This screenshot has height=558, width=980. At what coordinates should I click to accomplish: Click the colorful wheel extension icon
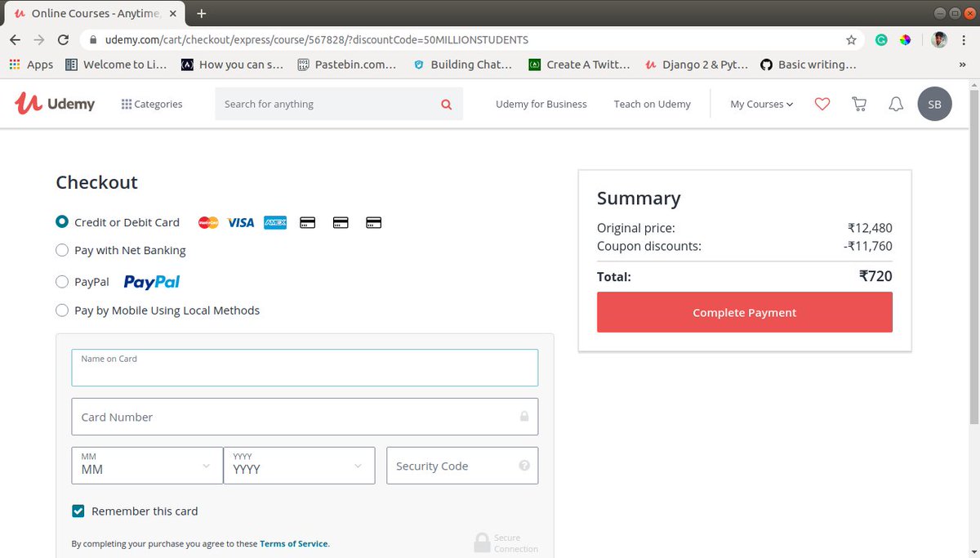click(x=905, y=39)
